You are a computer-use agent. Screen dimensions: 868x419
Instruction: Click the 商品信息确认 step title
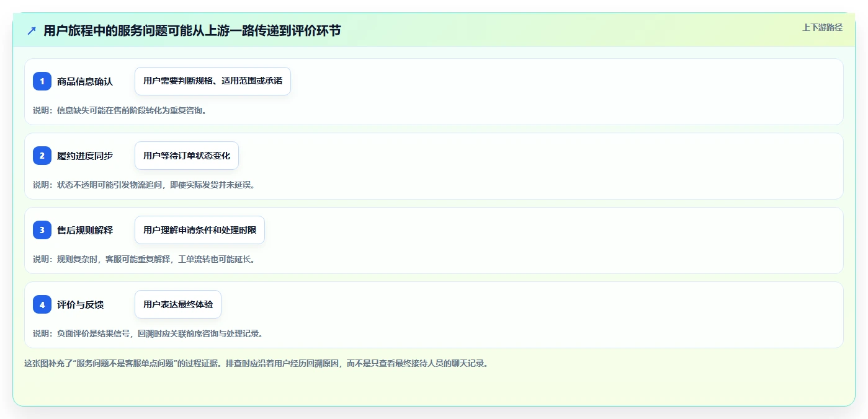tap(85, 81)
